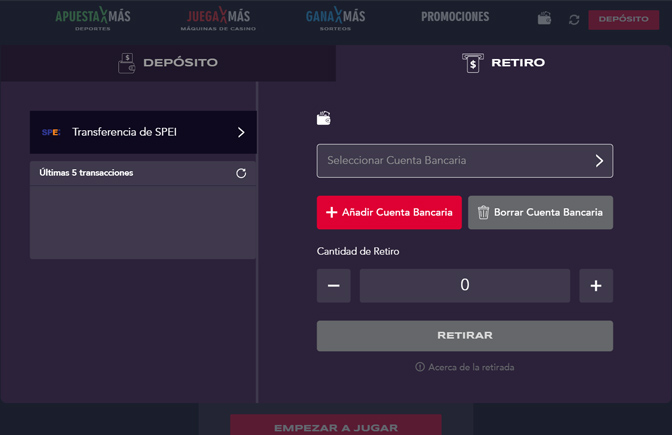Viewport: 672px width, 435px height.
Task: Click Borrar Cuenta Bancaria button
Action: (540, 213)
